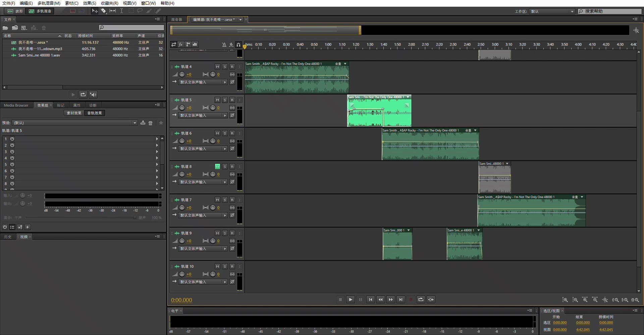Viewport: 644px width, 335px height.
Task: Mute track 轨道 4
Action: pyautogui.click(x=217, y=67)
